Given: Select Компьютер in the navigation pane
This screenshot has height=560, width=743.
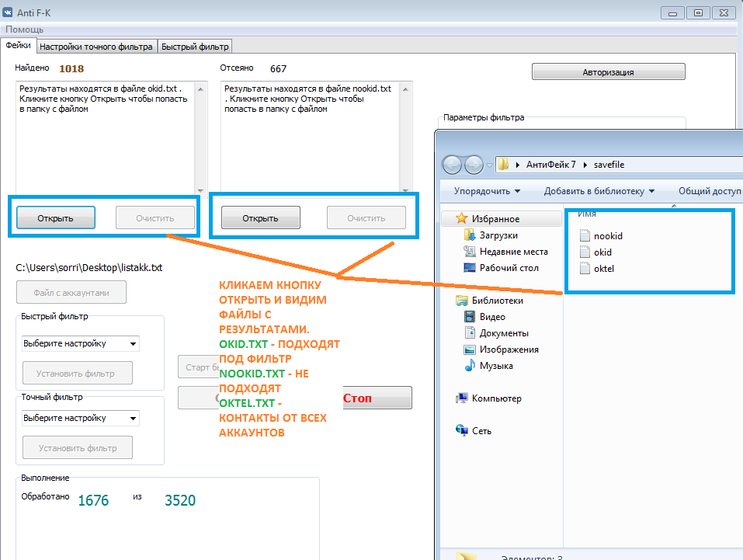Looking at the screenshot, I should (x=497, y=398).
